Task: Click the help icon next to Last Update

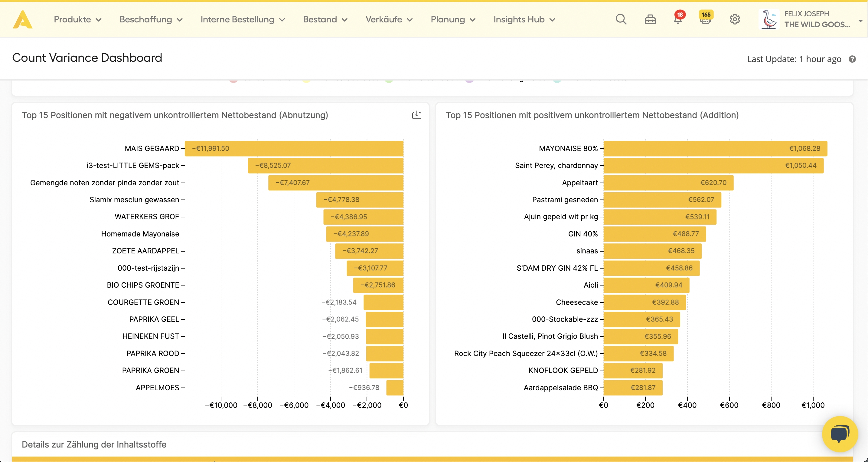Action: 852,59
